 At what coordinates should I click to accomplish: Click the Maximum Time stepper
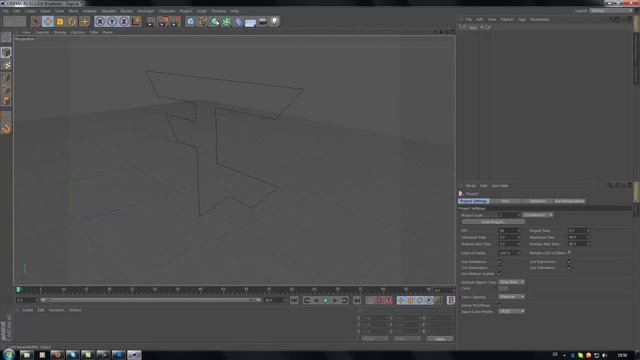pos(588,237)
